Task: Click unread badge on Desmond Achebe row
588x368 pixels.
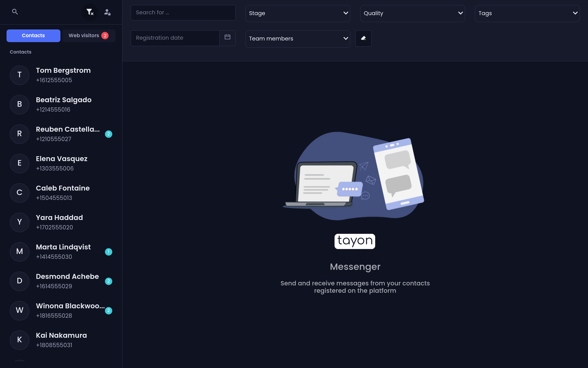Action: point(109,281)
